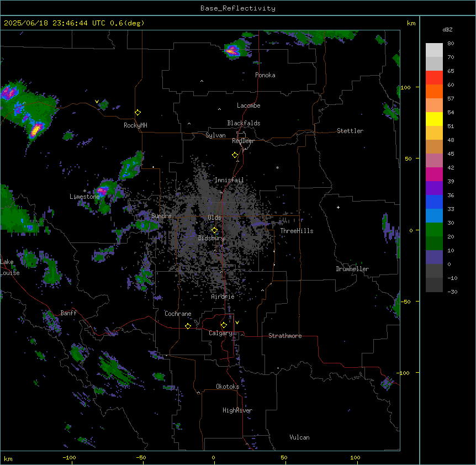This screenshot has height=465, width=476.
Task: Click the intense storm cell north of Ponoka
Action: click(x=233, y=51)
